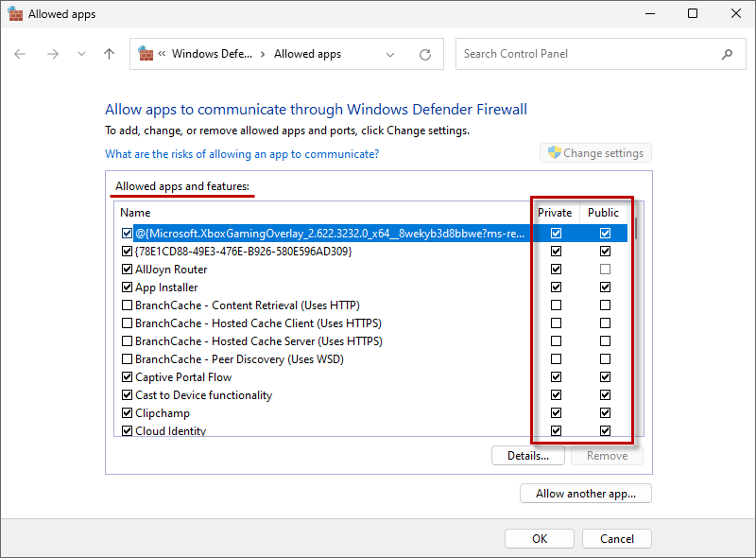The width and height of the screenshot is (756, 558).
Task: Toggle the AllJoyn Router name checkbox
Action: (x=127, y=270)
